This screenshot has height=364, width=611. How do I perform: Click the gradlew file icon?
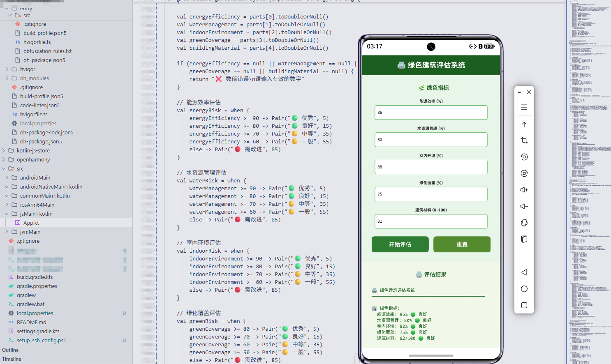(11, 295)
